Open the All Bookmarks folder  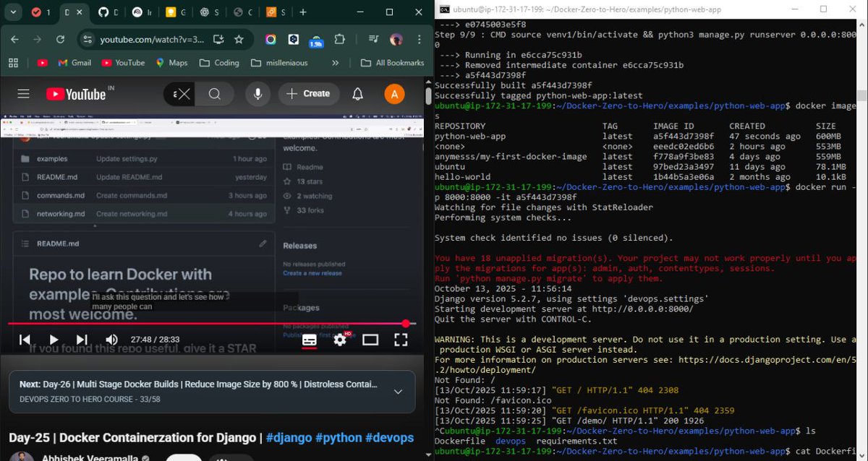pyautogui.click(x=392, y=63)
